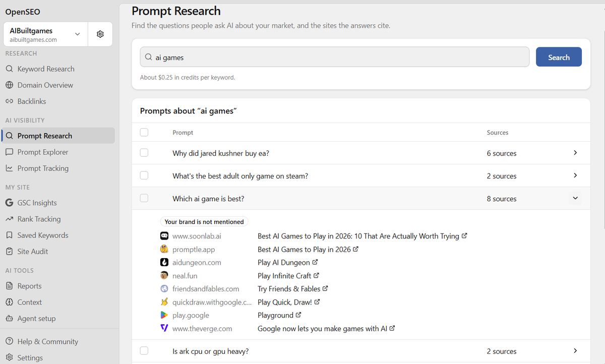
Task: Click the quickdraw.withgoogle favicon
Action: pos(164,302)
